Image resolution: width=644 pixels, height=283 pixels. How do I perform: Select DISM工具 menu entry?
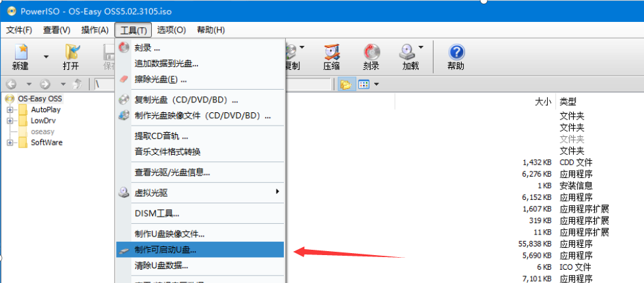157,213
